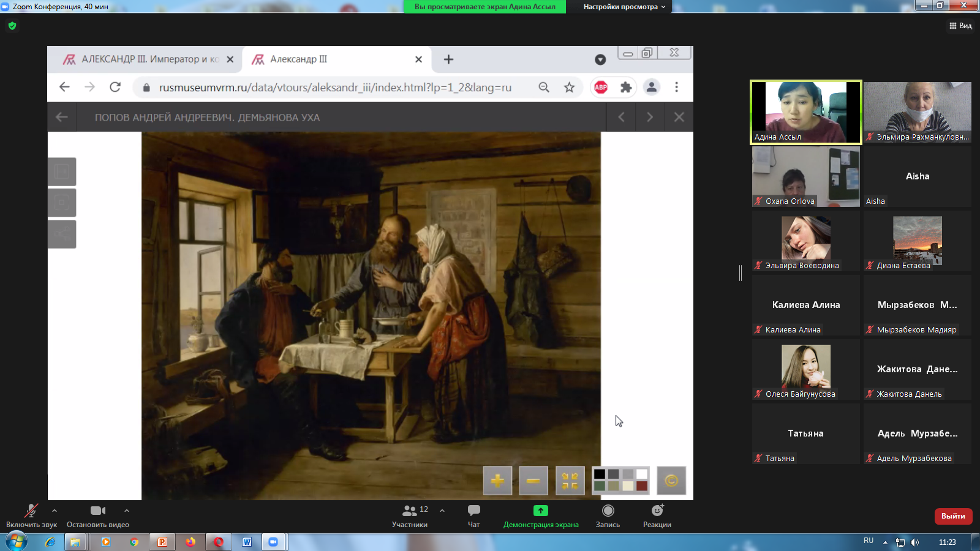Click the gallery panel collapse handle
Image resolution: width=980 pixels, height=551 pixels.
click(x=741, y=273)
